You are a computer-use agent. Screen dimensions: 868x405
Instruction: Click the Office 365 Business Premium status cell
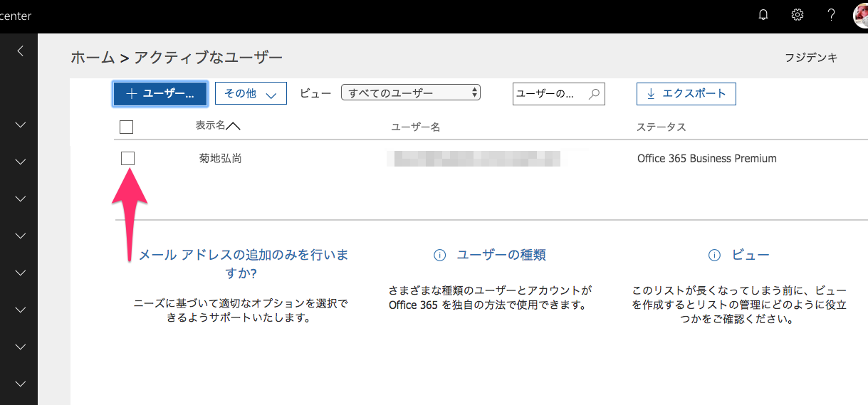click(x=707, y=159)
